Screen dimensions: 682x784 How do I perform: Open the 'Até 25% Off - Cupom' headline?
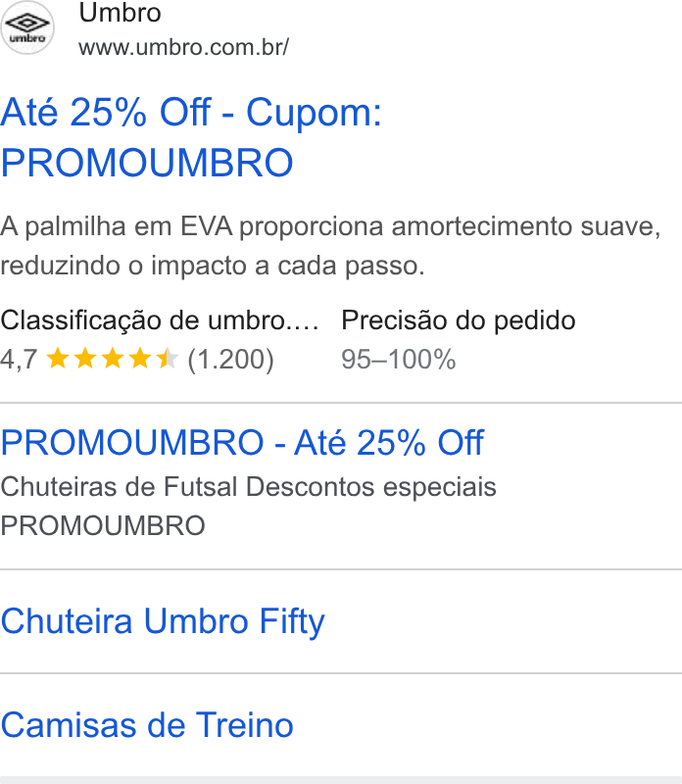191,113
